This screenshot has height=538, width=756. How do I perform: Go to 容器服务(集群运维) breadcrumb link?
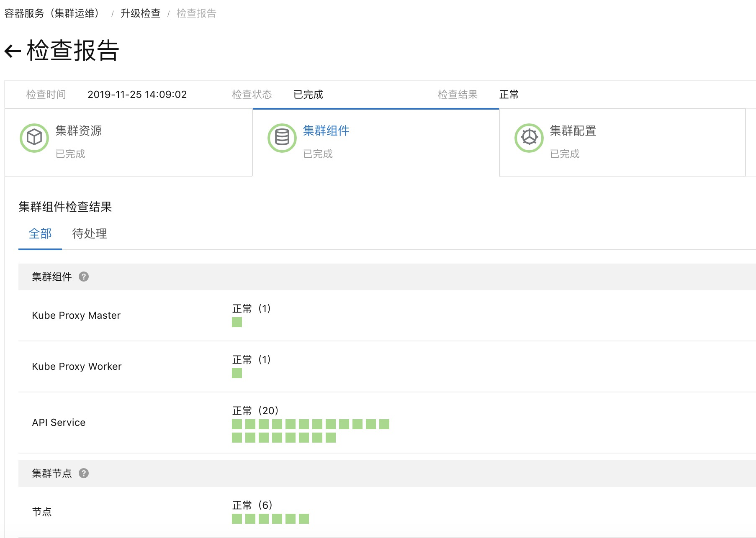click(51, 13)
